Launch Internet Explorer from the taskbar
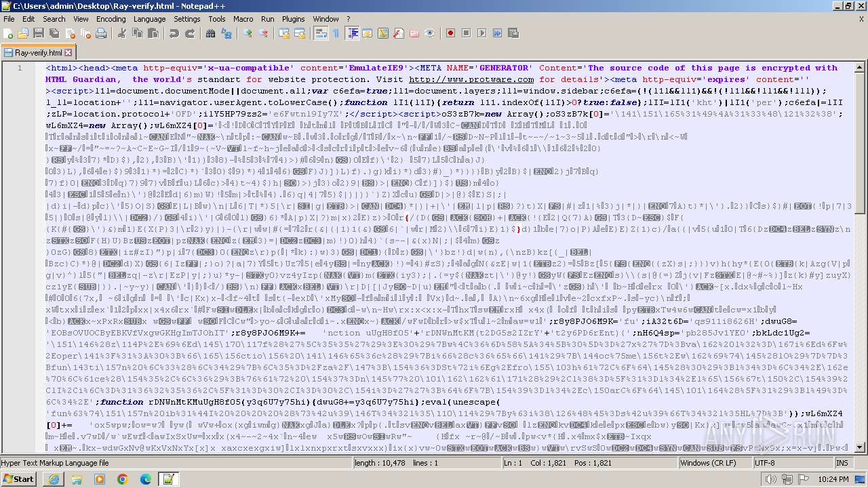Screen dimensions: 868x488 click(54, 479)
